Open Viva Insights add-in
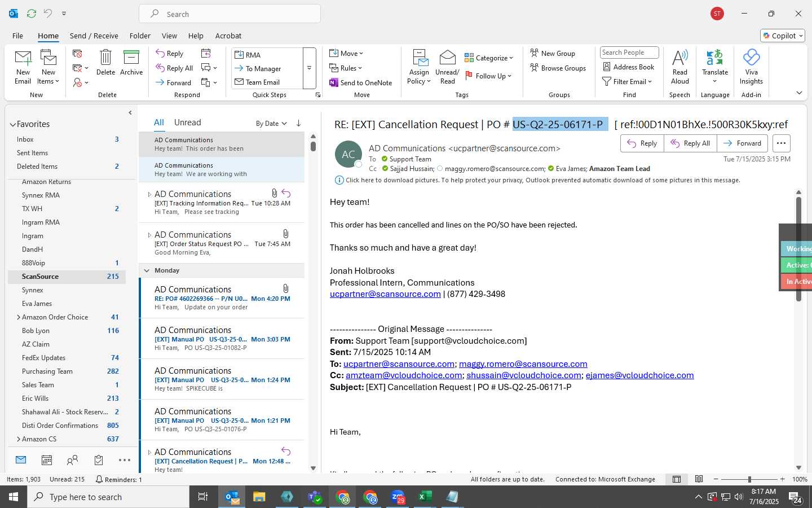This screenshot has width=812, height=508. tap(751, 67)
